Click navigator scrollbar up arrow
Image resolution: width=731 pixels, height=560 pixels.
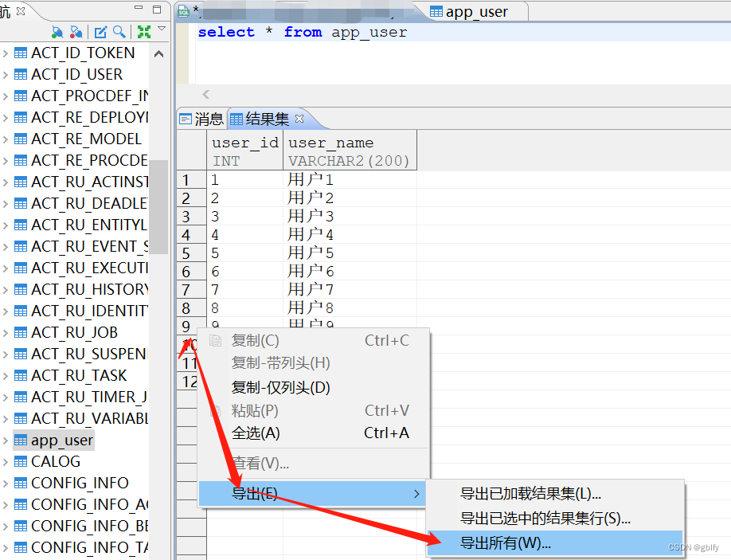[158, 54]
